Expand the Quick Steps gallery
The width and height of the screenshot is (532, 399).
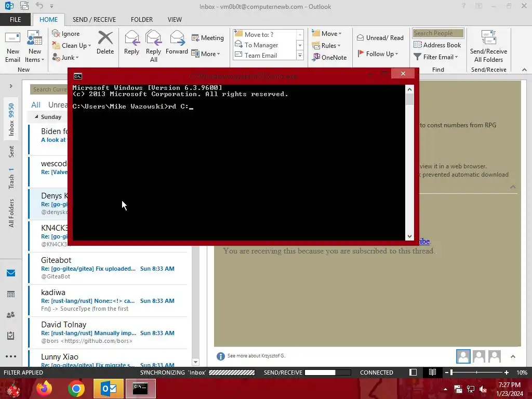pos(300,55)
